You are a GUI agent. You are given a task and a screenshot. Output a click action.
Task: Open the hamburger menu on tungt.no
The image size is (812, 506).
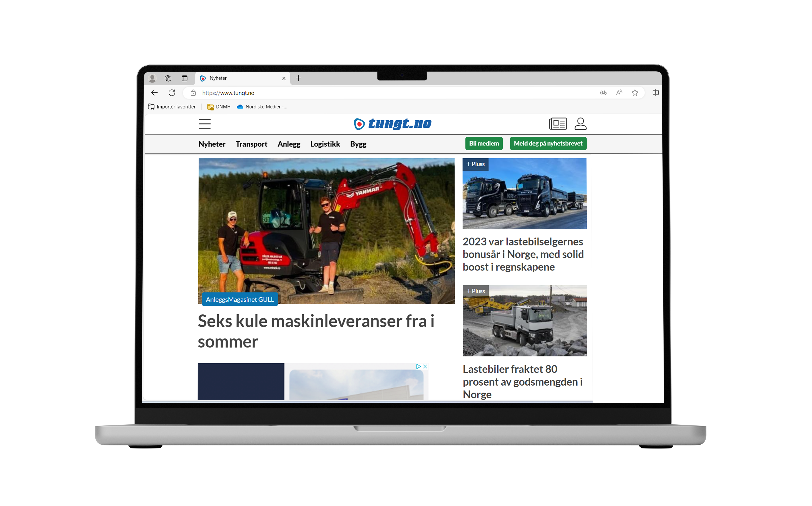click(x=204, y=124)
